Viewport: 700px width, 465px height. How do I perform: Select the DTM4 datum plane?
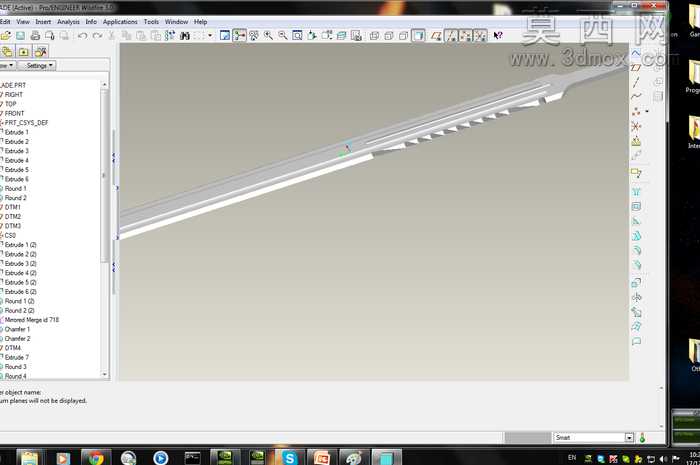(x=12, y=348)
